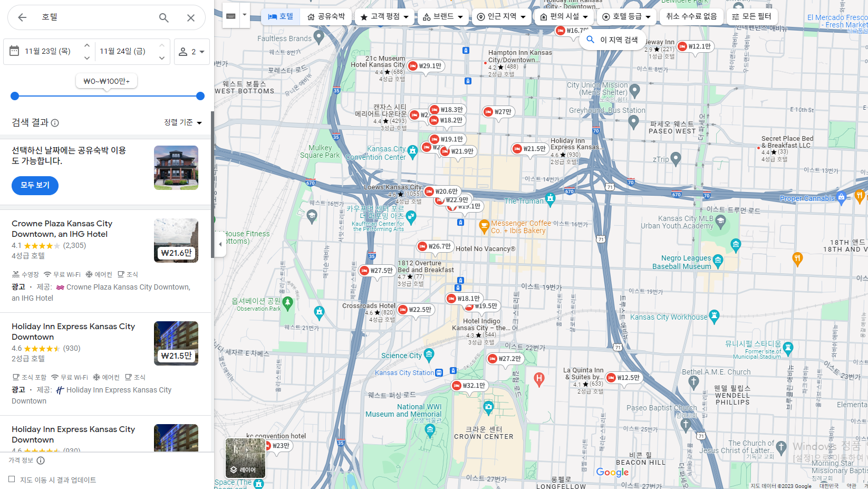The image size is (868, 489).
Task: Click keyboard input tool icon
Action: click(230, 16)
